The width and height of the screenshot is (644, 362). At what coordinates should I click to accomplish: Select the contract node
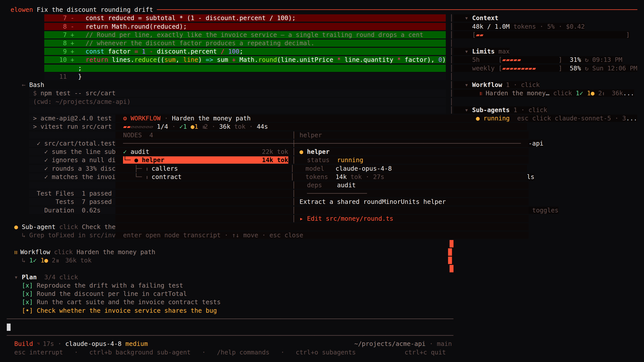[206, 177]
